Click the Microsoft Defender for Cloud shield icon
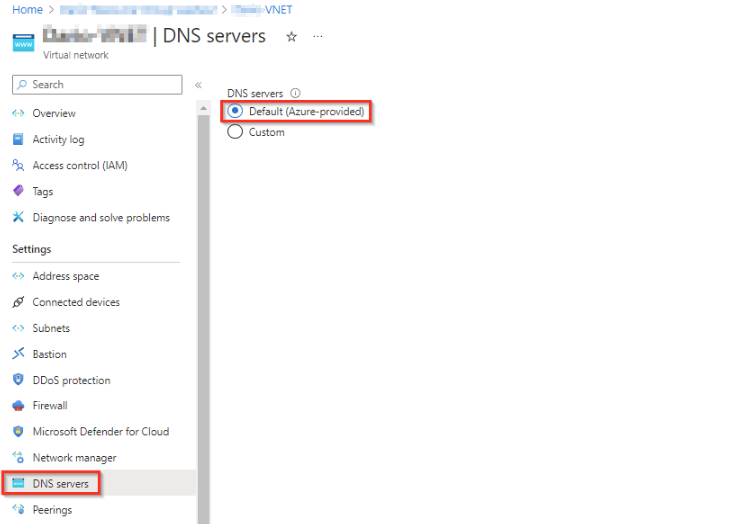The image size is (741, 524). point(18,431)
